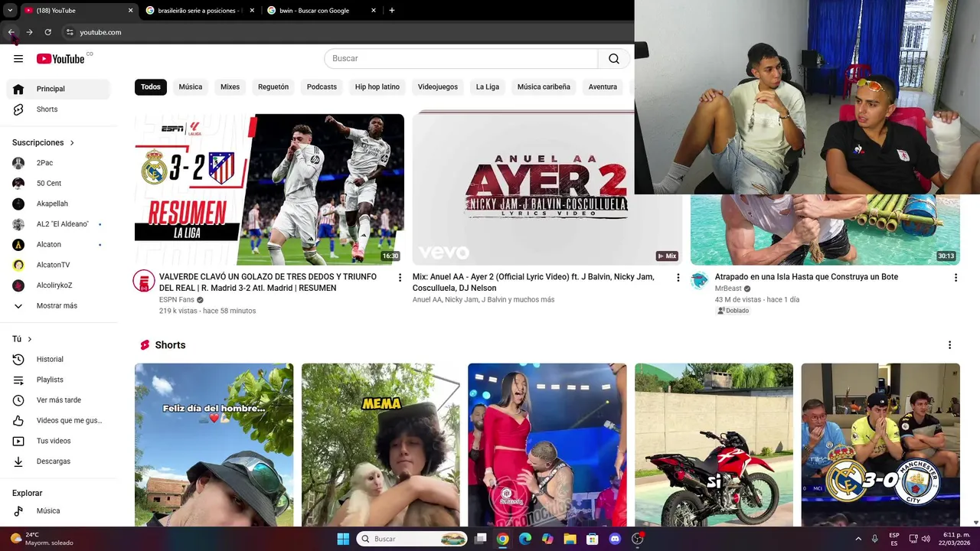
Task: Open Feliz día del hombre short
Action: click(x=214, y=445)
